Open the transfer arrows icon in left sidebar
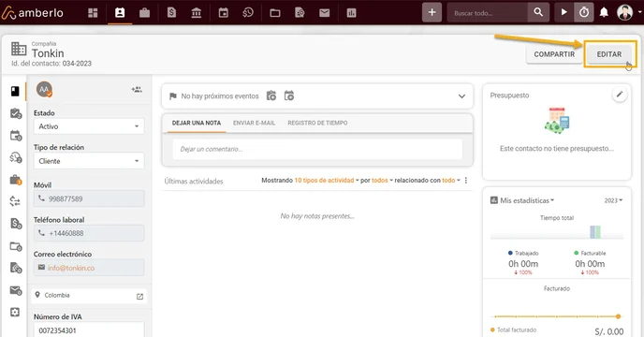The height and width of the screenshot is (337, 644). pyautogui.click(x=15, y=201)
